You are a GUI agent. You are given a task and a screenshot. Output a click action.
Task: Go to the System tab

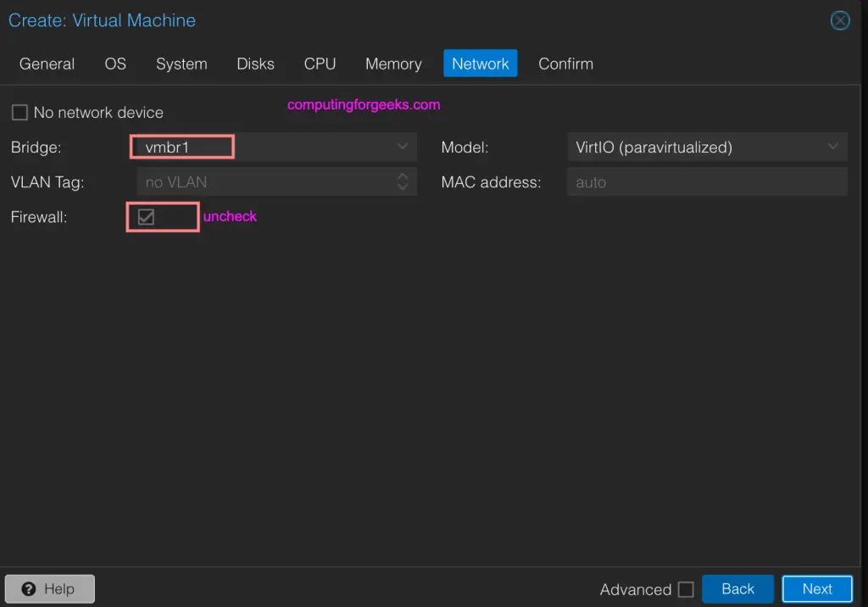(x=181, y=64)
